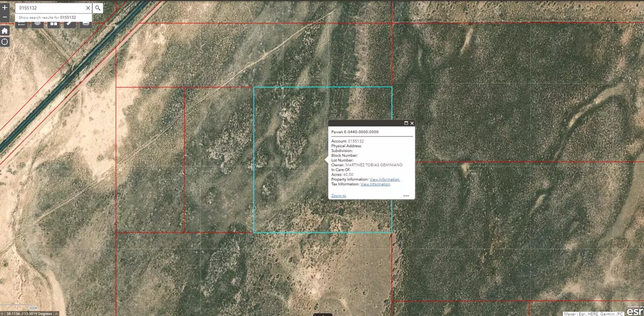Viewport: 644px width, 316px height.
Task: Choose 'Show search results for 0155132'
Action: click(x=47, y=17)
